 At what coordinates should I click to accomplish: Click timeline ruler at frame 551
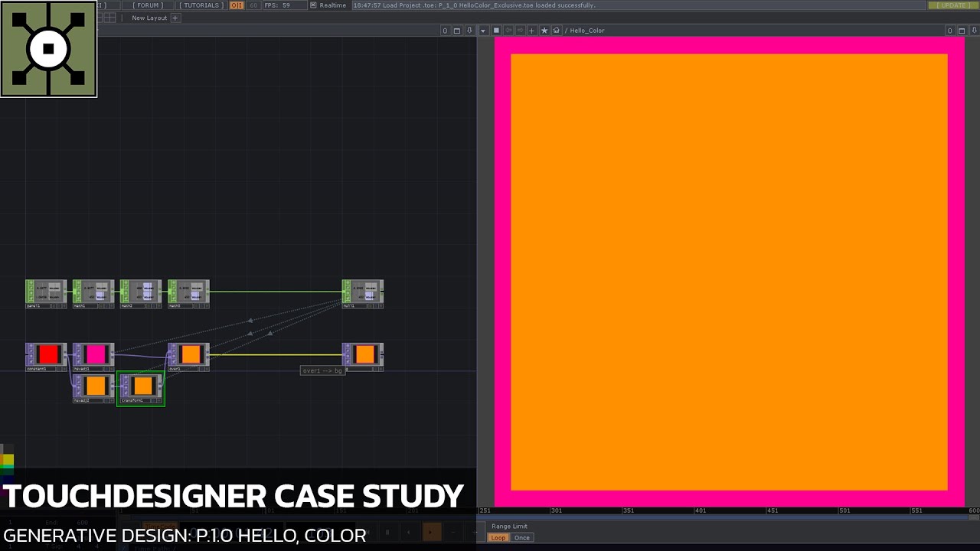[x=916, y=510]
